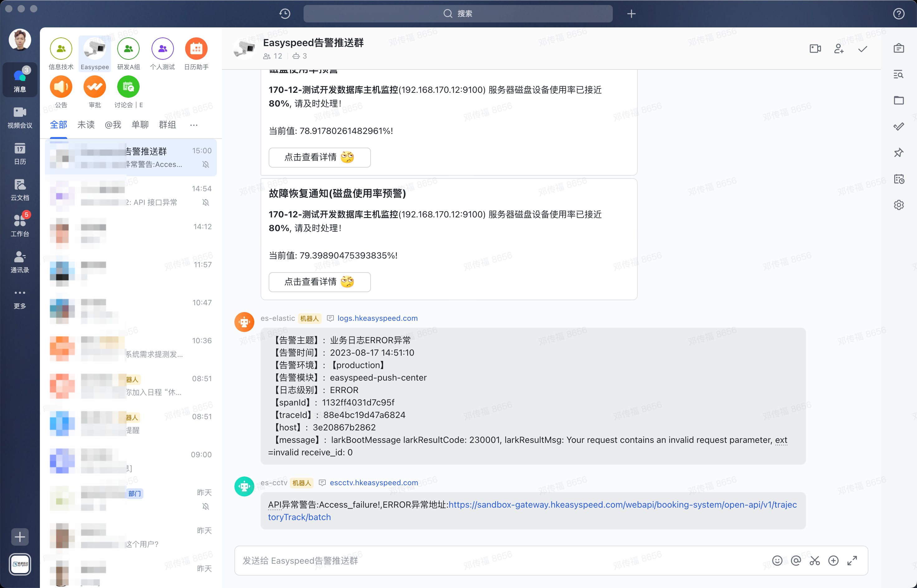Open pinned Easyspee group shortcut
This screenshot has height=588, width=917.
[x=95, y=54]
